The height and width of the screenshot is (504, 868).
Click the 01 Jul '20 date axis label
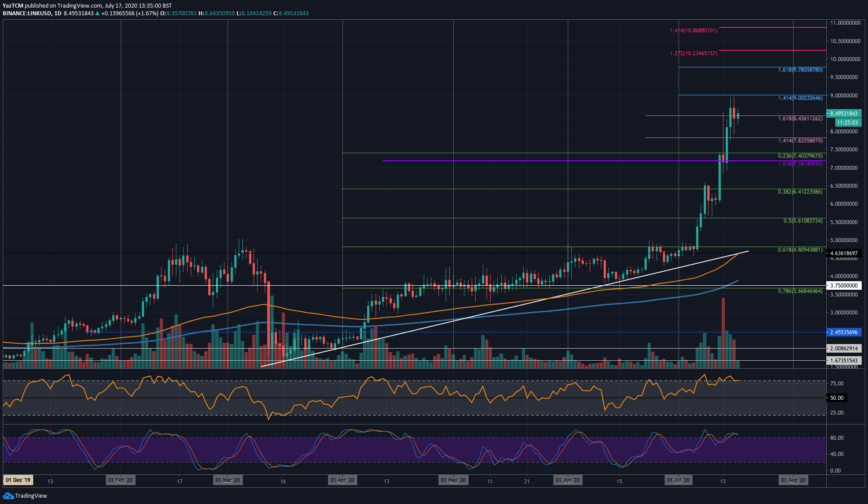[679, 480]
